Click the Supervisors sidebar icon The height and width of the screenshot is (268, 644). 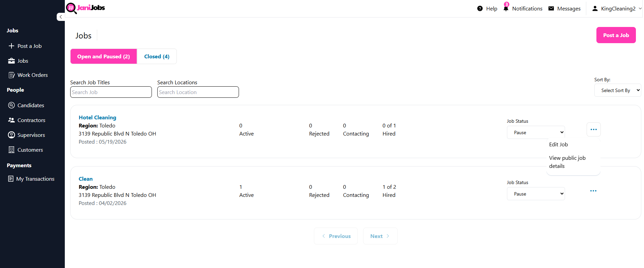tap(11, 135)
